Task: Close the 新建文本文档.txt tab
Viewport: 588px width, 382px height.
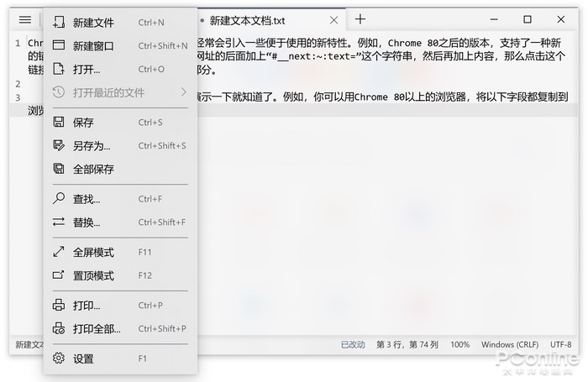Action: pos(333,20)
